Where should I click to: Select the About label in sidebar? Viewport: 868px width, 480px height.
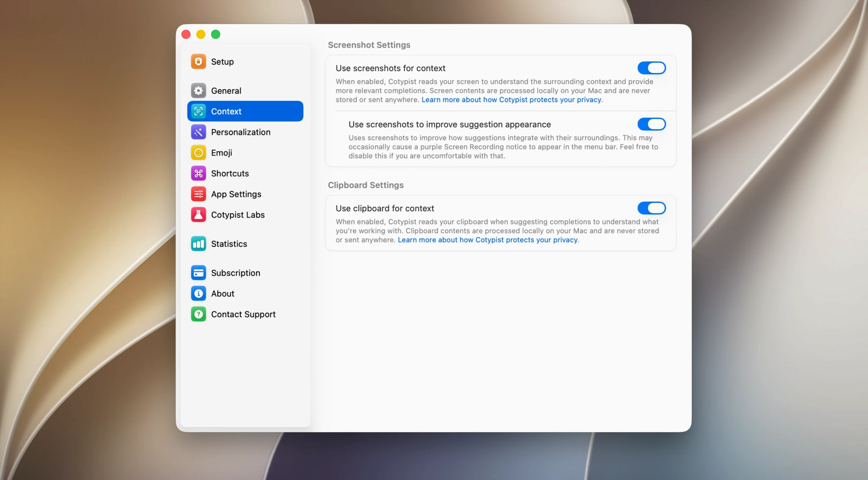(222, 294)
